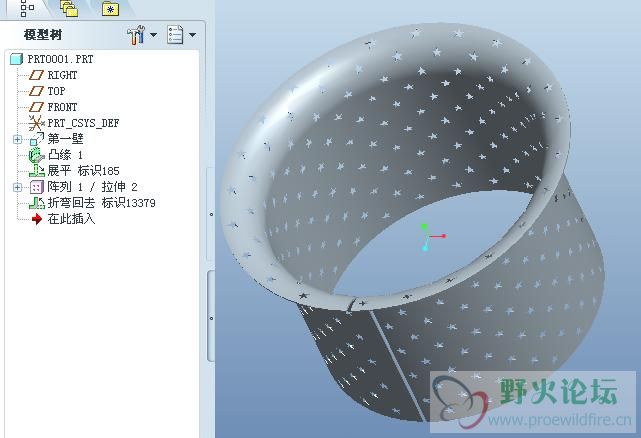The width and height of the screenshot is (641, 438).
Task: Select 展平 标识185 unbend feature
Action: point(83,171)
